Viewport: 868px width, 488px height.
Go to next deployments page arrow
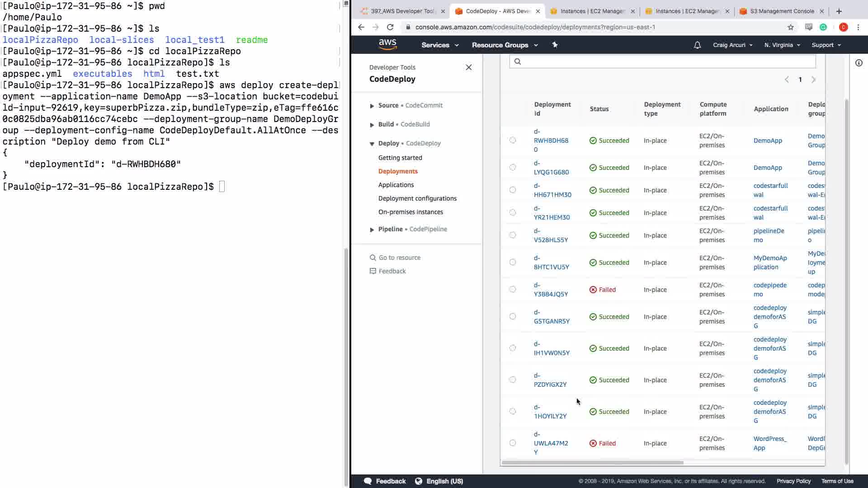click(x=813, y=80)
